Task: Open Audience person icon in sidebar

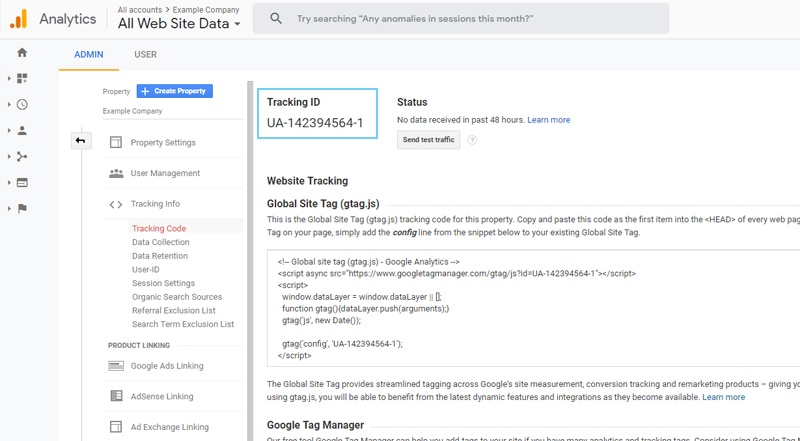Action: [x=22, y=130]
